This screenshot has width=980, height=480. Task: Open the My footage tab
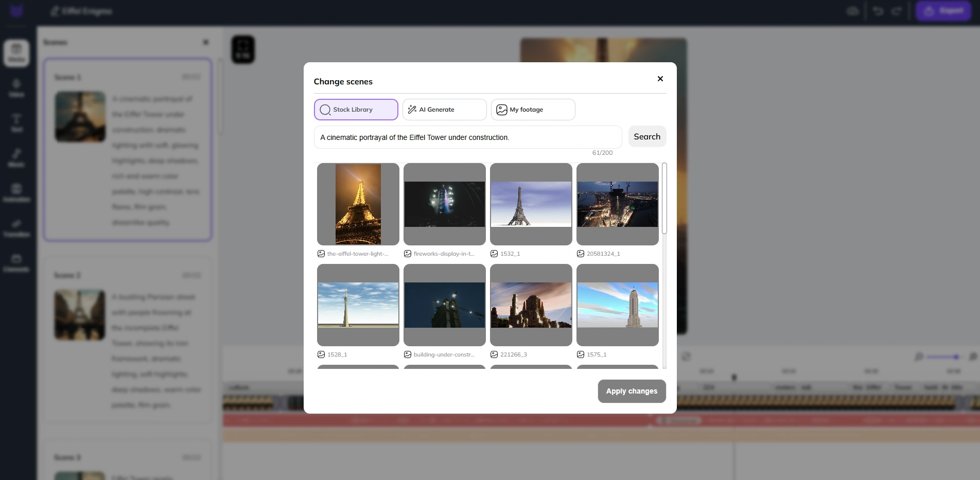coord(533,110)
